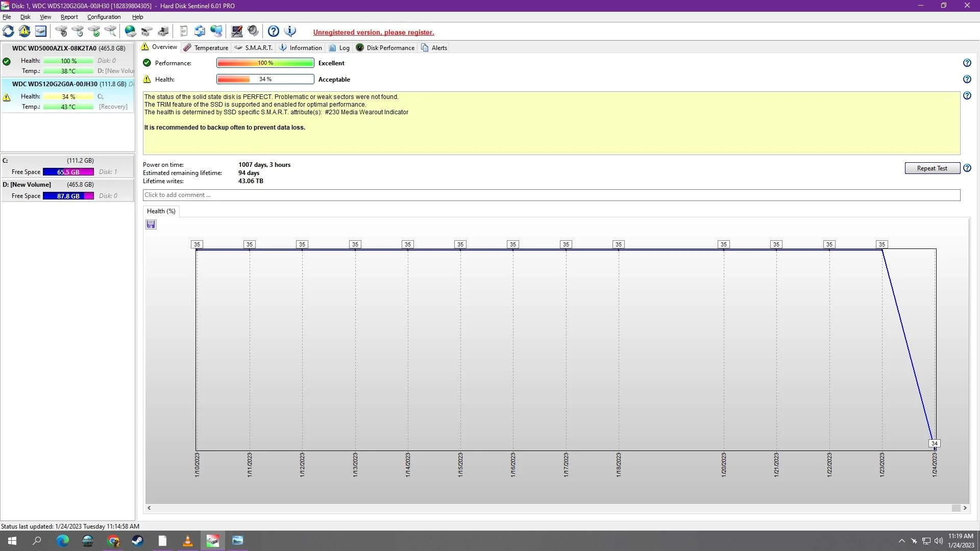Click the gray disk drive toolbar icon

(x=147, y=32)
